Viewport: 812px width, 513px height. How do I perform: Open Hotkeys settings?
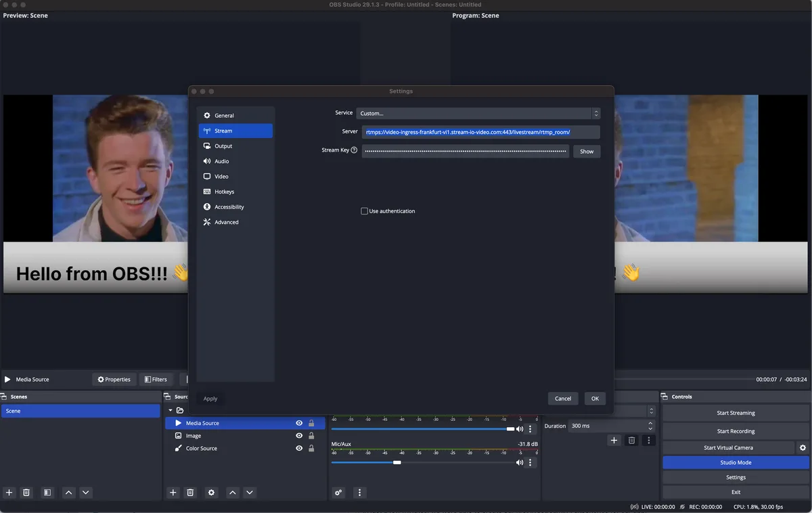(236, 192)
